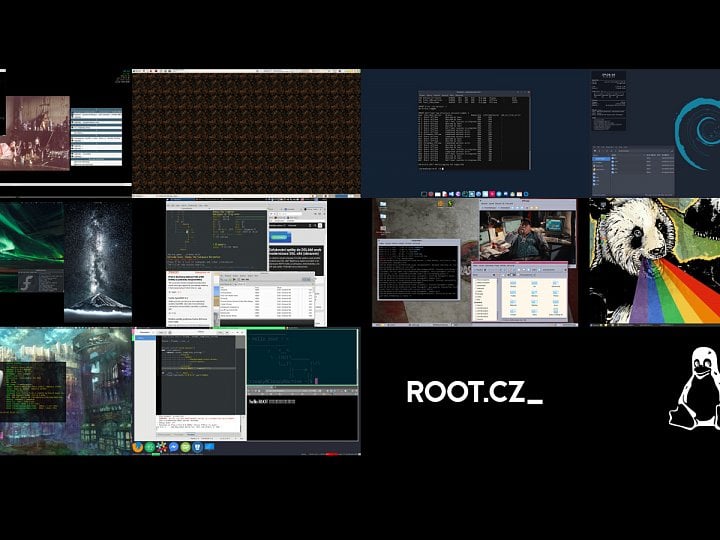The width and height of the screenshot is (720, 540).
Task: Open the green icon right of Firefox
Action: (150, 447)
